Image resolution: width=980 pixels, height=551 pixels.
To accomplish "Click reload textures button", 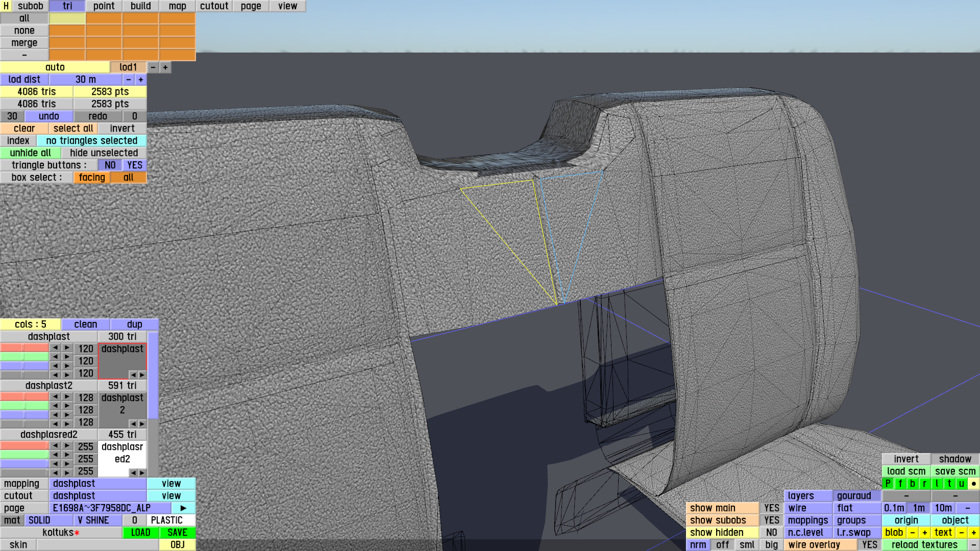I will (924, 544).
